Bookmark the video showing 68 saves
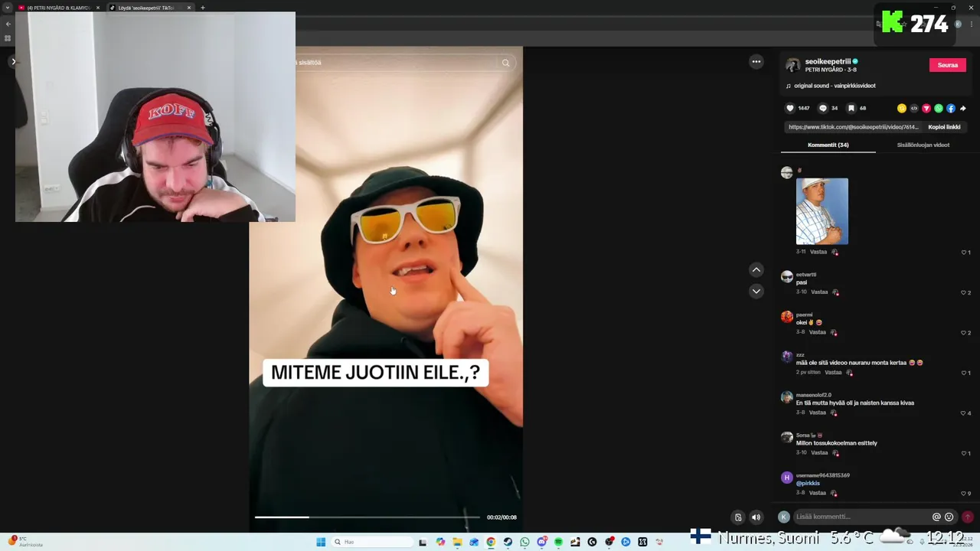Image resolution: width=980 pixels, height=551 pixels. (x=851, y=109)
